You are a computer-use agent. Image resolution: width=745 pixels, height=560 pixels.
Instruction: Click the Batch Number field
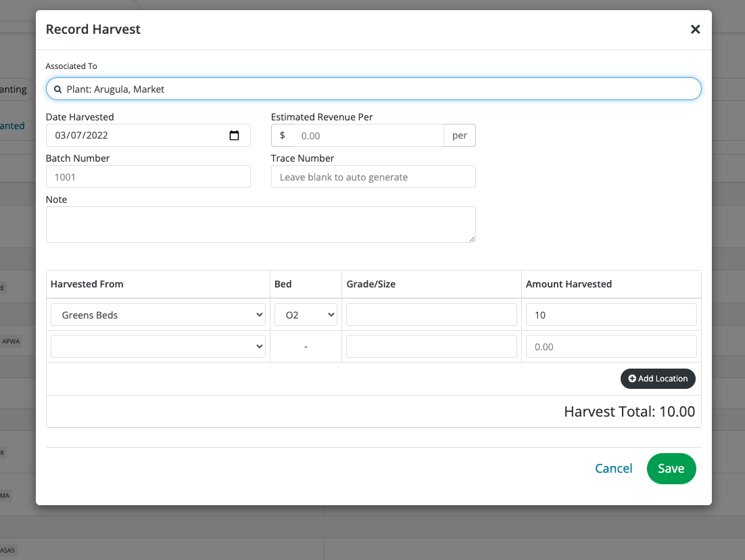click(148, 177)
